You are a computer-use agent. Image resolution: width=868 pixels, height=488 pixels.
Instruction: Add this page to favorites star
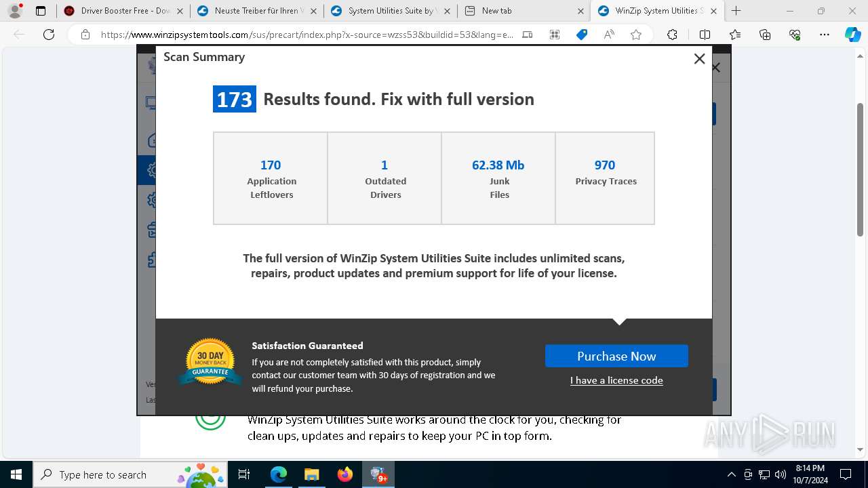click(x=636, y=35)
